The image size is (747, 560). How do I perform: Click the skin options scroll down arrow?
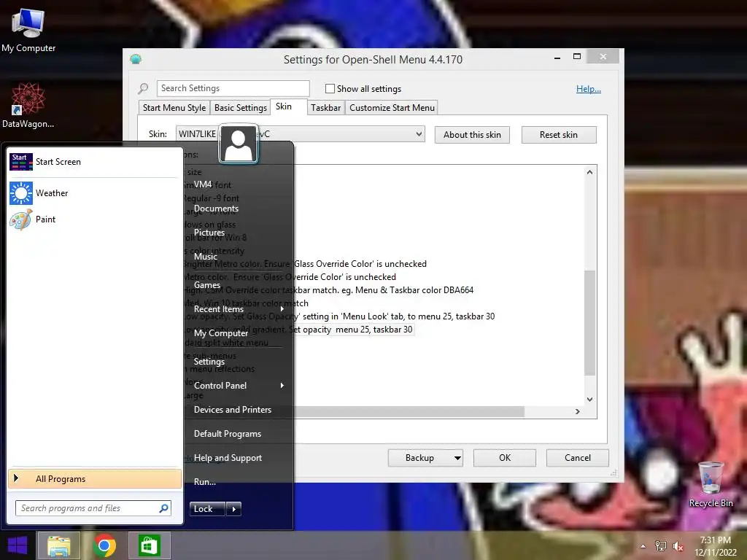[589, 400]
